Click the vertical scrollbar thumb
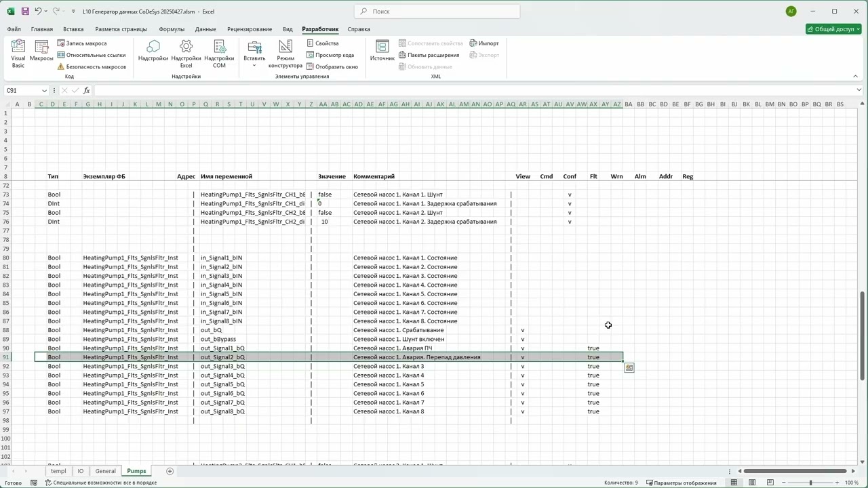Screen dimensions: 868x488 [x=862, y=335]
